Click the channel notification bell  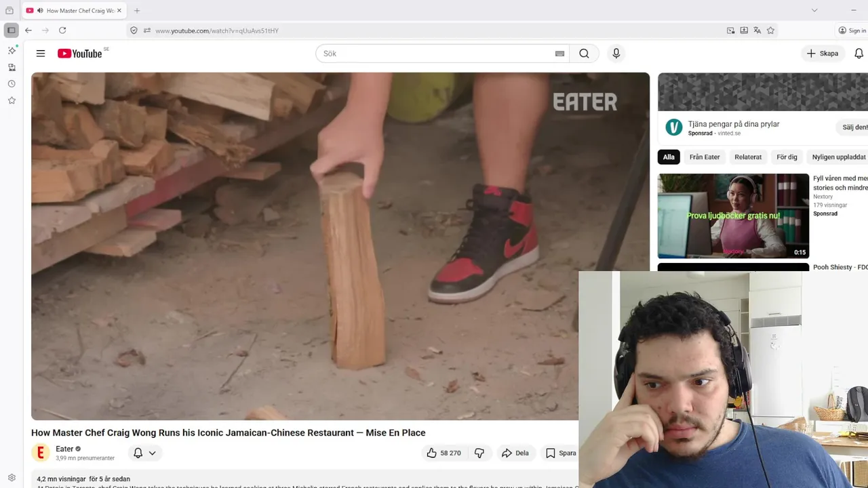(138, 453)
